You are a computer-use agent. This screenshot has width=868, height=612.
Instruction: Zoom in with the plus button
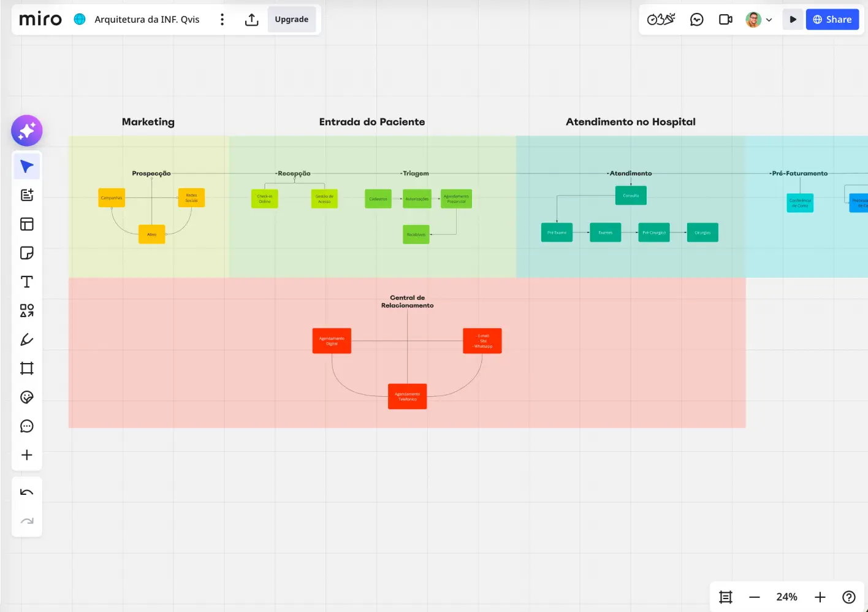(820, 597)
